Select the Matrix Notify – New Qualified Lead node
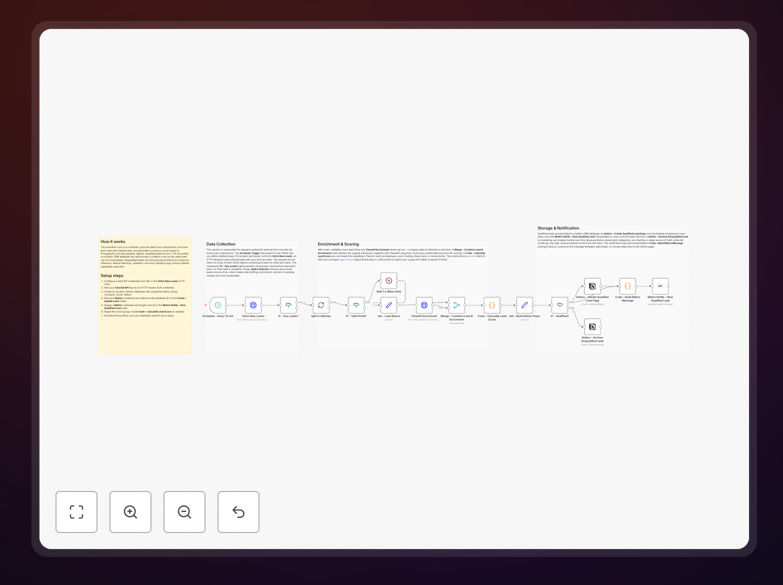 pyautogui.click(x=660, y=286)
